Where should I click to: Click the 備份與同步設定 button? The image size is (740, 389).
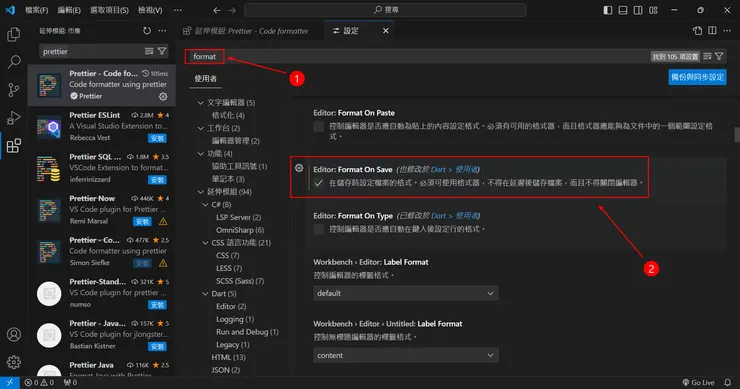click(698, 77)
